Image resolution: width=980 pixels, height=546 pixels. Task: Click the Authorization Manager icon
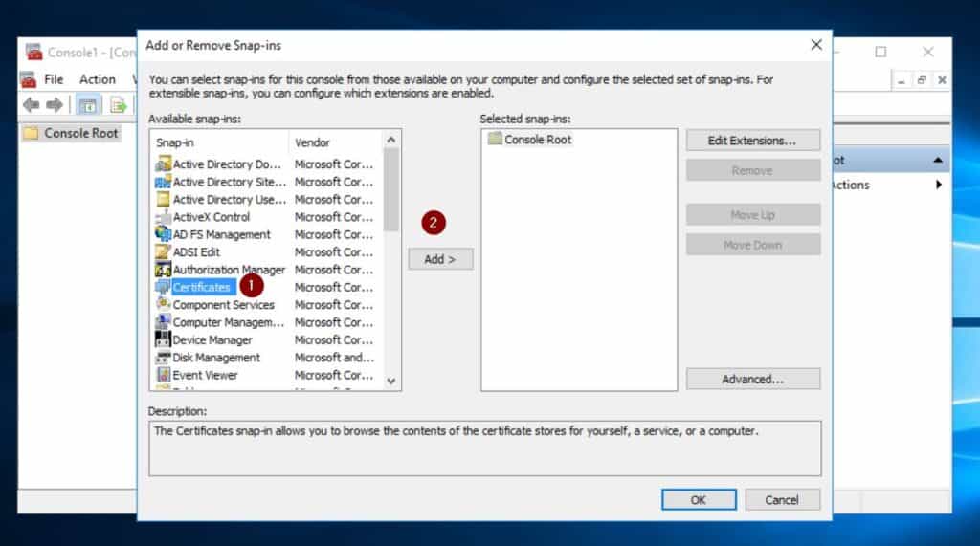(x=163, y=270)
